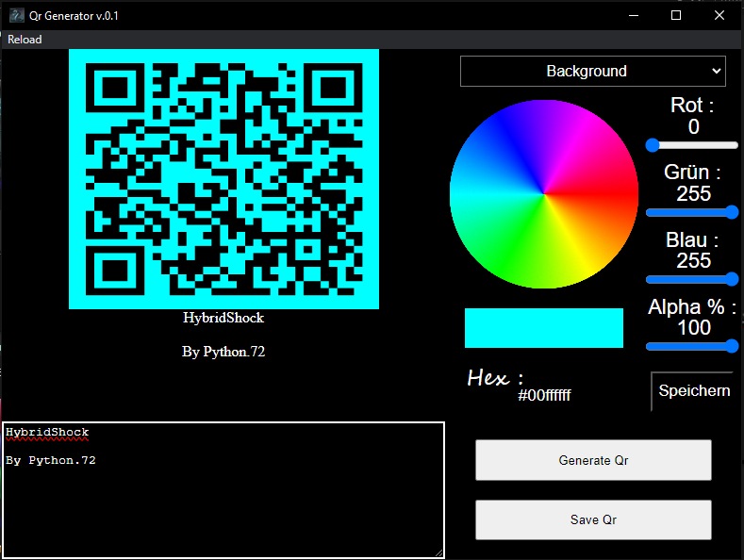Click the Save Qr button
The width and height of the screenshot is (744, 560).
click(x=593, y=519)
